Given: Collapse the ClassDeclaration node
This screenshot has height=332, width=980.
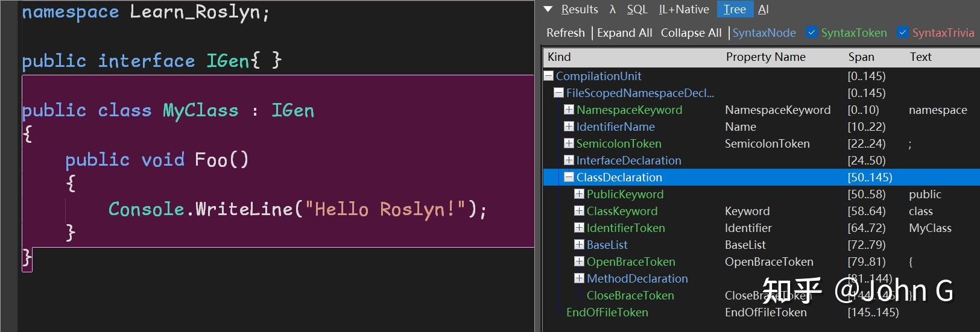Looking at the screenshot, I should pyautogui.click(x=569, y=177).
